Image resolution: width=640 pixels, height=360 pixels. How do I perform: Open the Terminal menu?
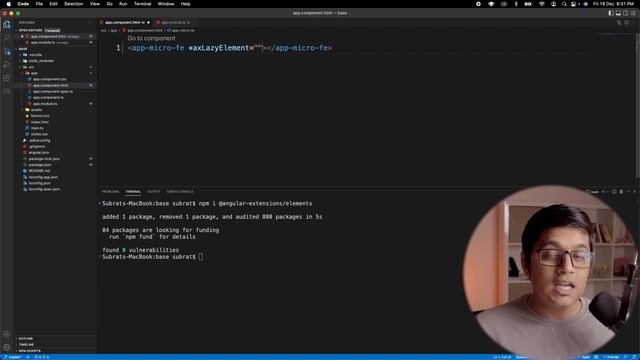(142, 4)
